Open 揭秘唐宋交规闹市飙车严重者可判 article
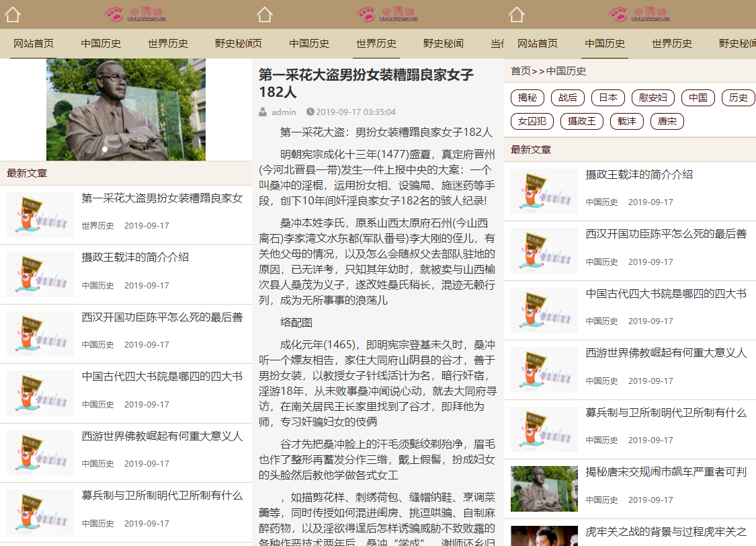The height and width of the screenshot is (546, 756). (666, 472)
